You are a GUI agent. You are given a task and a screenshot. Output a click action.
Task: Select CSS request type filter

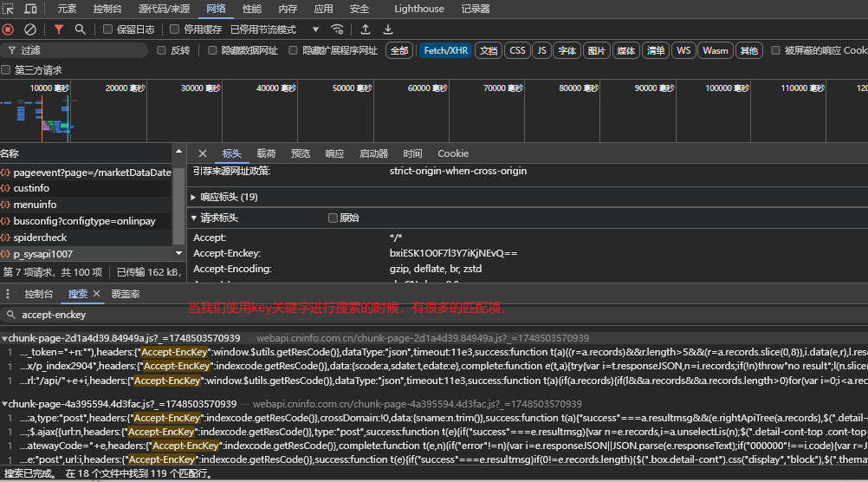click(x=517, y=50)
